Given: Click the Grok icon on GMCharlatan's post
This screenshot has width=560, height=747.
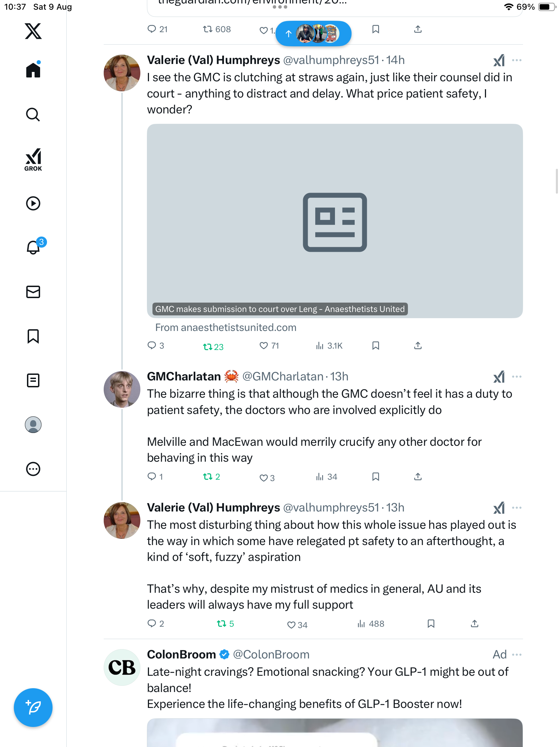Looking at the screenshot, I should pos(499,377).
